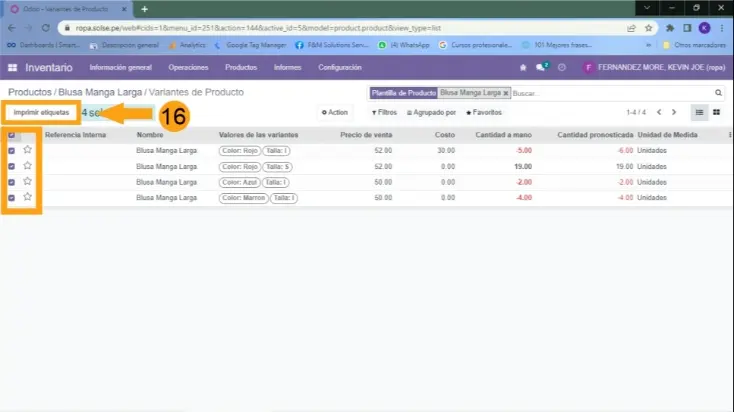Switch to list view icon
The image size is (734, 412).
[700, 112]
